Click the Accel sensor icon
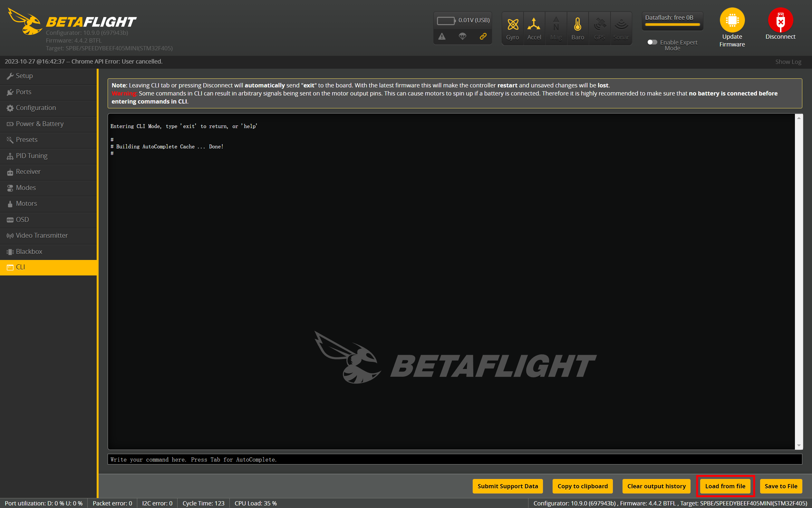The image size is (812, 508). (534, 24)
